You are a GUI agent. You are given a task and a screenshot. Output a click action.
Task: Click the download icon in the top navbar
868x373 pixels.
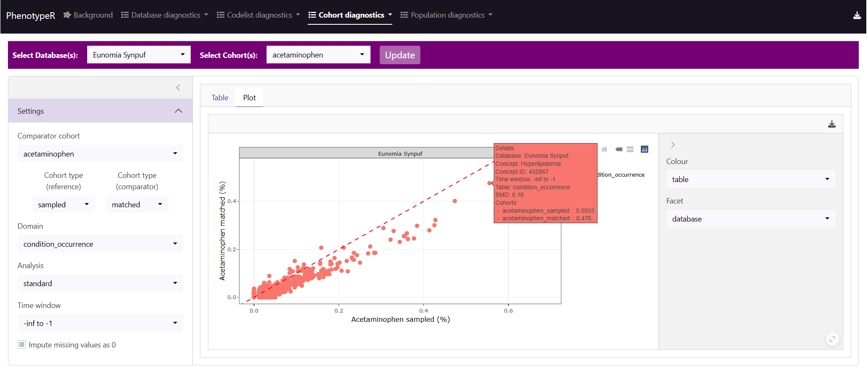pyautogui.click(x=857, y=16)
